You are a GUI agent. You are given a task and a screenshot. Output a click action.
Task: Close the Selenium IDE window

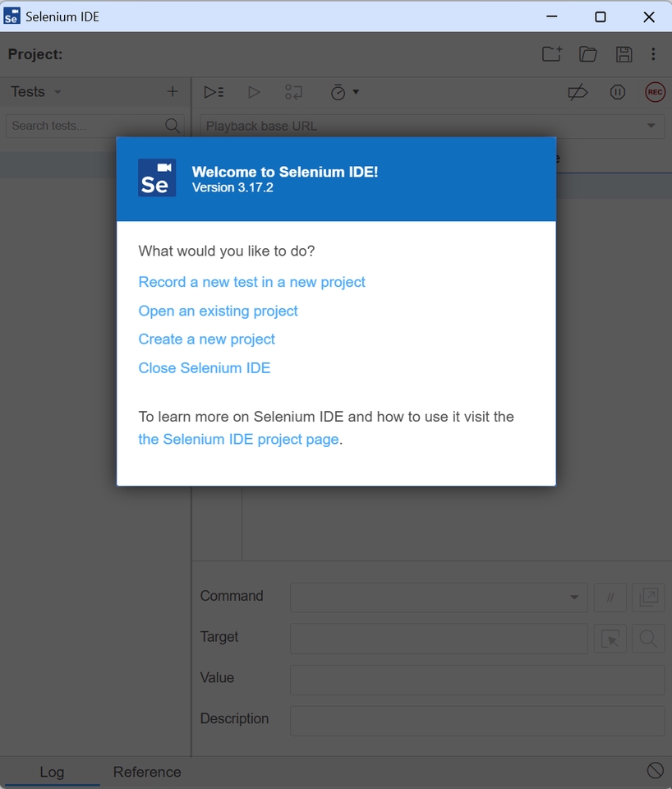tap(649, 16)
